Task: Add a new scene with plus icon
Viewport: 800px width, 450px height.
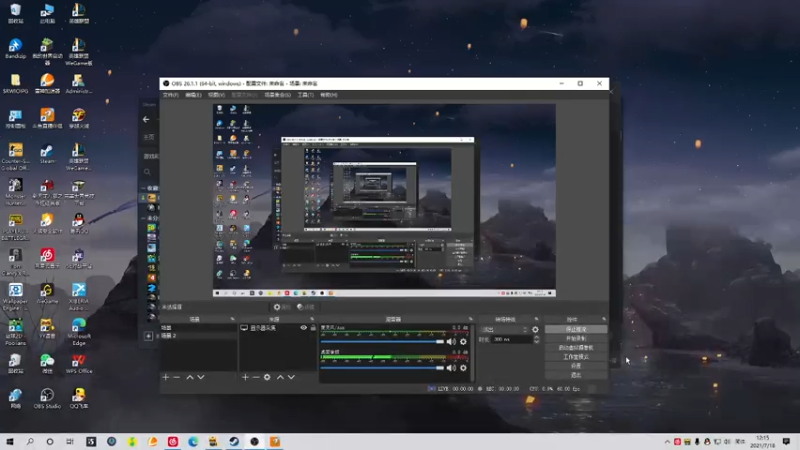Action: click(x=166, y=377)
